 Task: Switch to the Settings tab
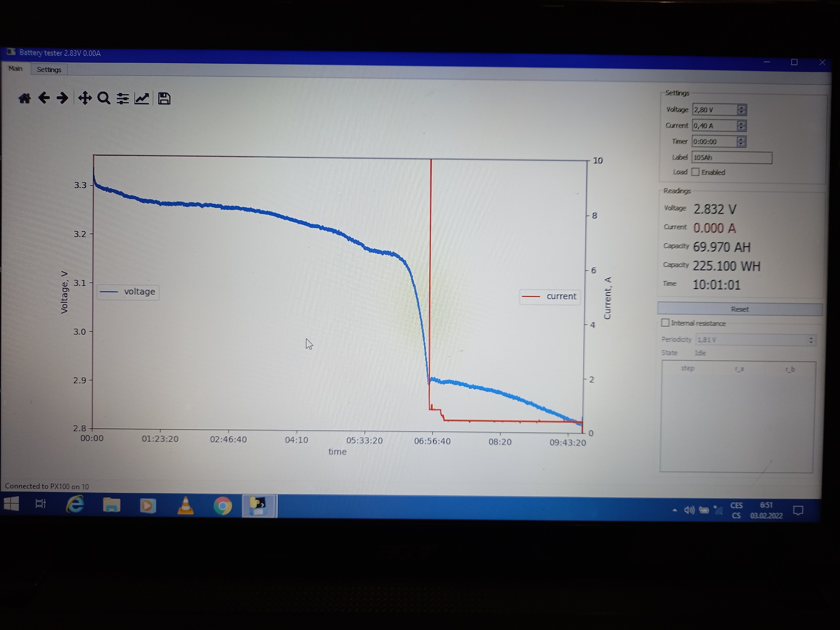coord(49,70)
